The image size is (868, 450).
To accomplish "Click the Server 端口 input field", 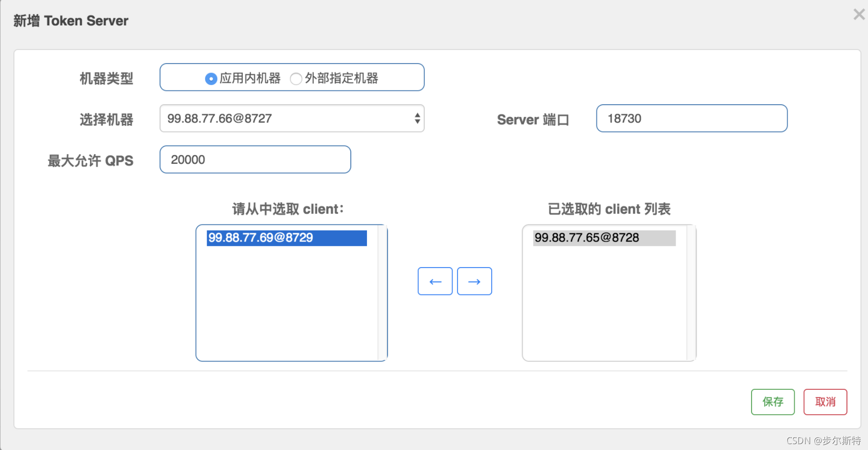I will click(691, 118).
